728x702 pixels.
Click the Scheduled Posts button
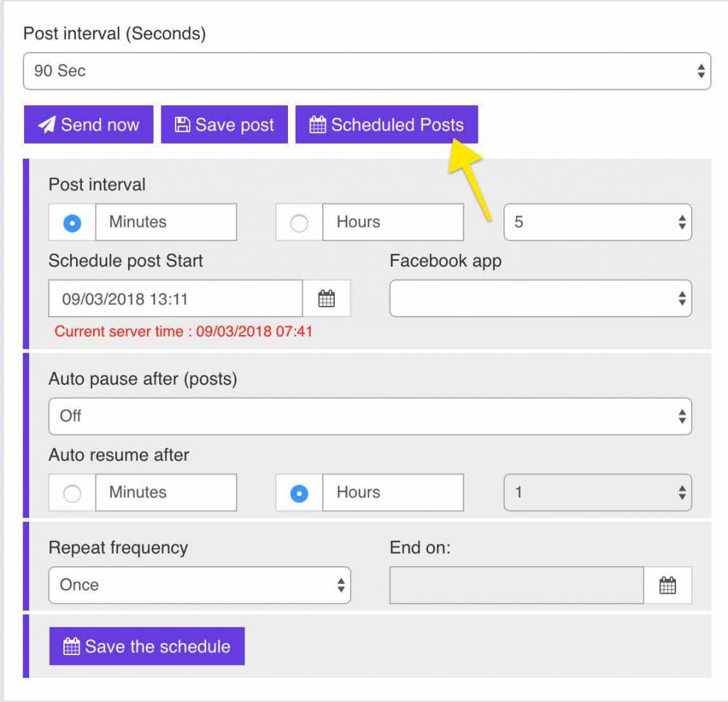tap(386, 124)
